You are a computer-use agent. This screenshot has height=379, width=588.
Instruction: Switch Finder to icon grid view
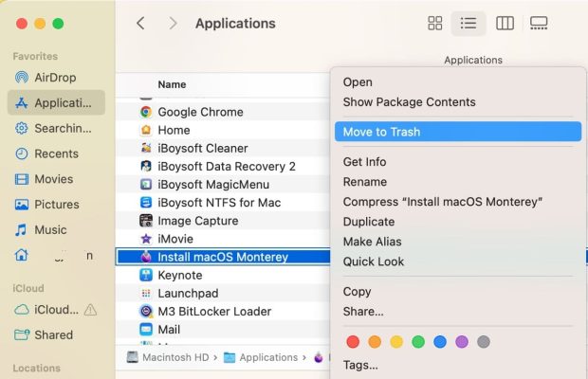coord(435,24)
